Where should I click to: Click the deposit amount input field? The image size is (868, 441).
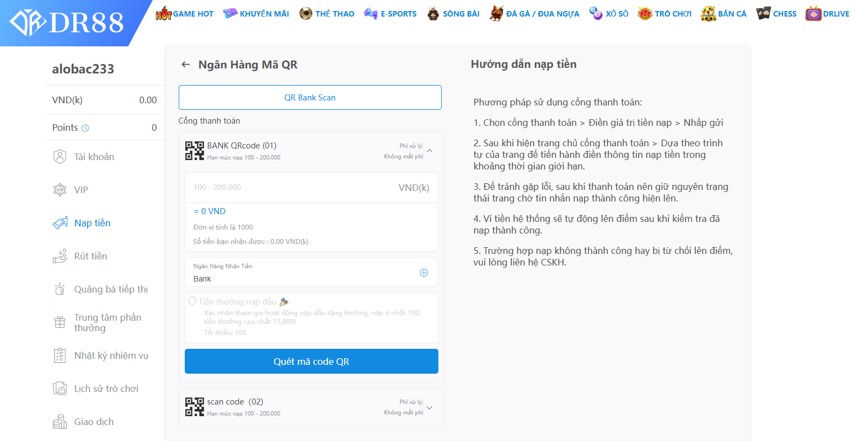pyautogui.click(x=292, y=188)
